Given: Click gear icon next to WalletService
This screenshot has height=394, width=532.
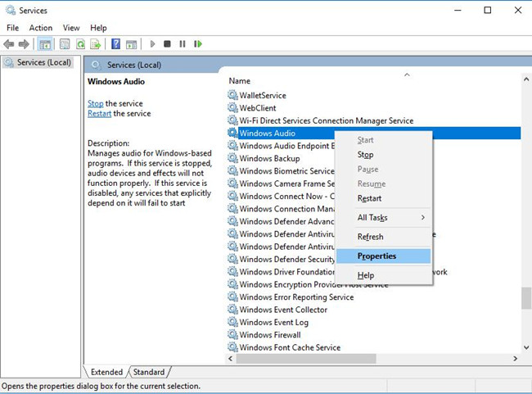Looking at the screenshot, I should point(232,95).
